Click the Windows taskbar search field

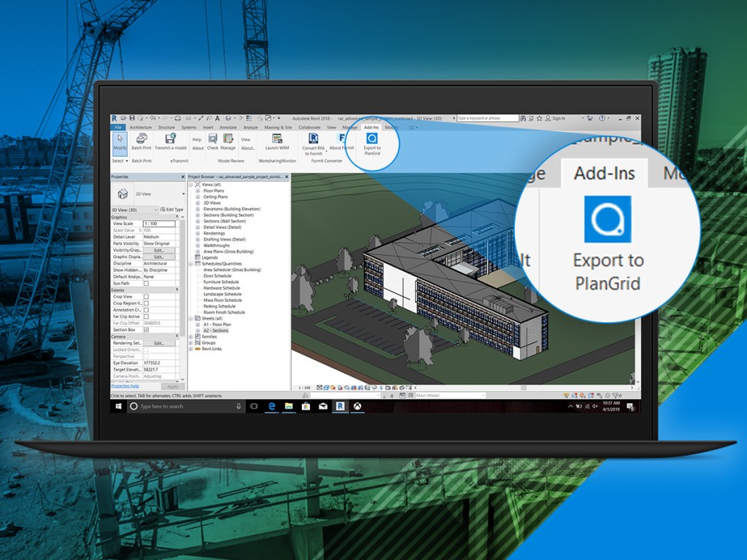coord(187,406)
